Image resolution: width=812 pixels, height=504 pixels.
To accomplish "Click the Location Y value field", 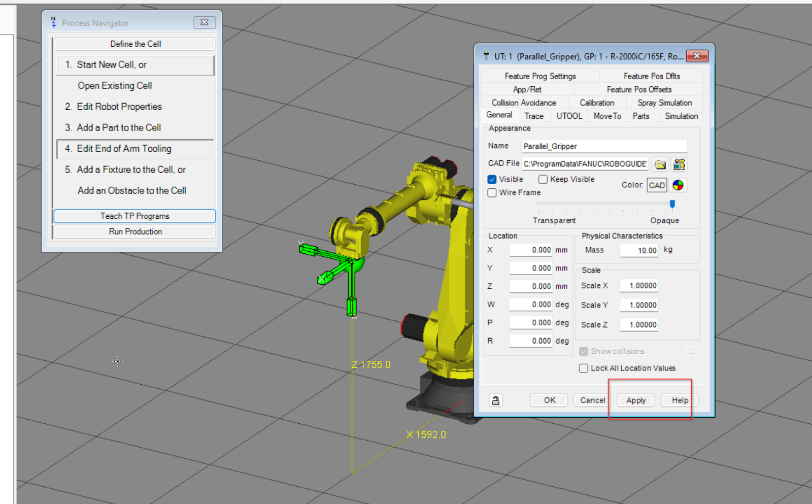I will coord(531,268).
